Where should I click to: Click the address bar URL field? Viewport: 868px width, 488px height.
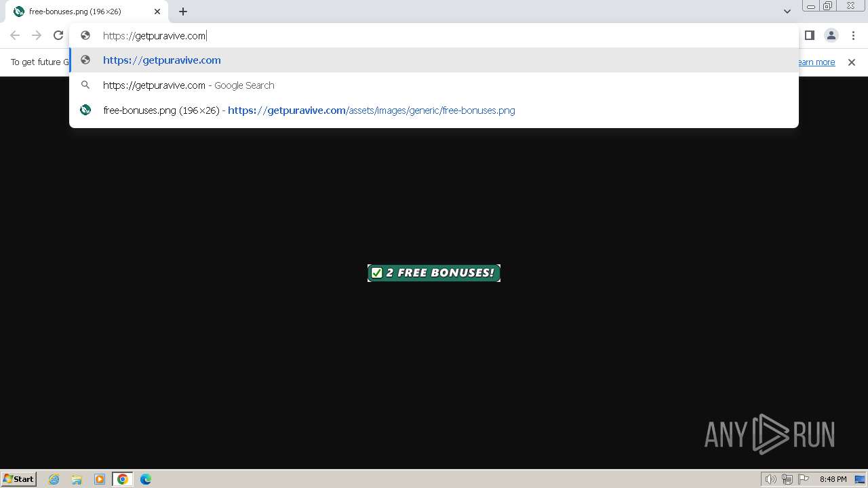(434, 36)
